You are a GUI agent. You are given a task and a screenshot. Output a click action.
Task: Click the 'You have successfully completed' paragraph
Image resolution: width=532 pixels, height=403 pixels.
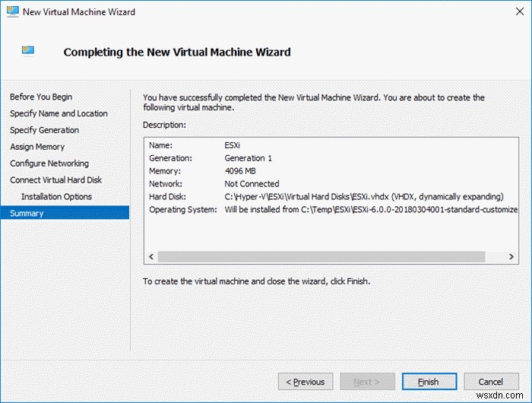pyautogui.click(x=314, y=103)
